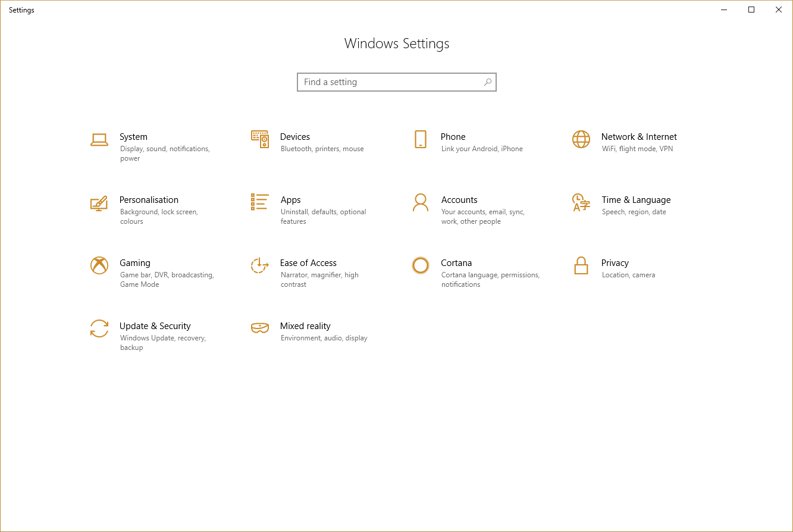The width and height of the screenshot is (793, 532).
Task: Click the Update & Security category text
Action: coord(155,326)
